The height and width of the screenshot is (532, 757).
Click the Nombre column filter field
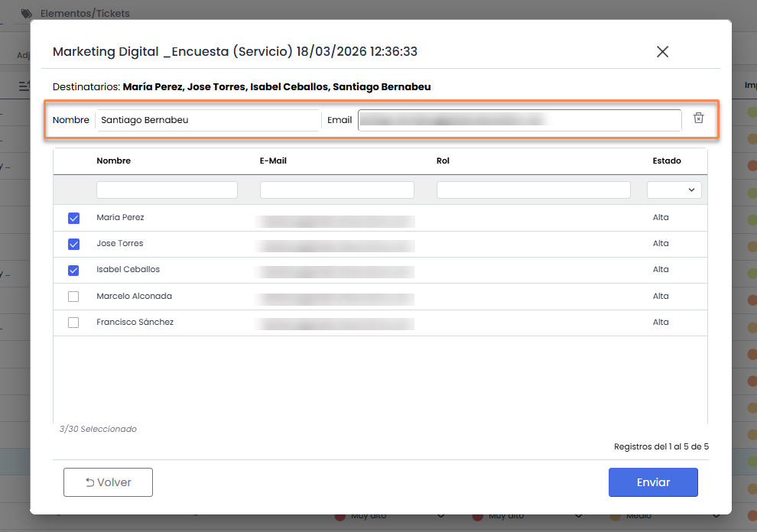point(167,190)
